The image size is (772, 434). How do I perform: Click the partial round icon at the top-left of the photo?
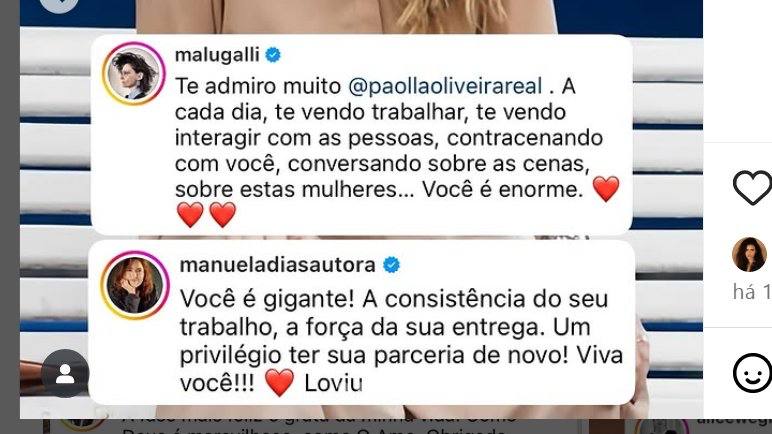59,4
